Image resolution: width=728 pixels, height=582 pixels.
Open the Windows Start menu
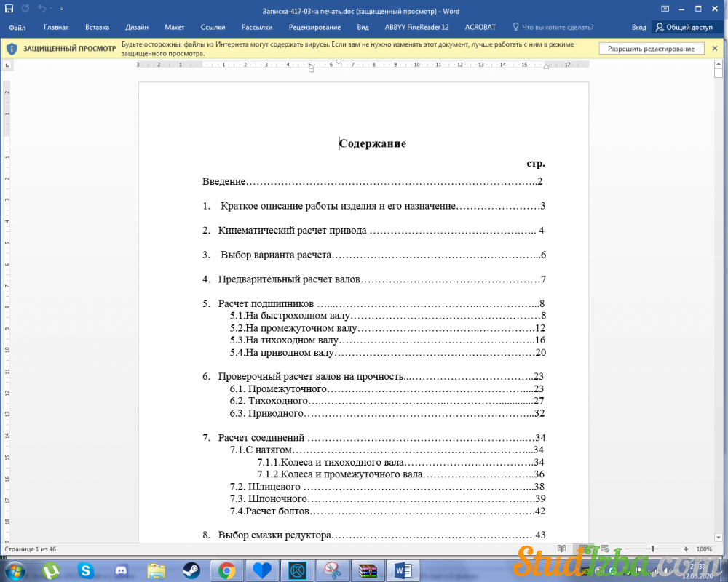coord(15,570)
